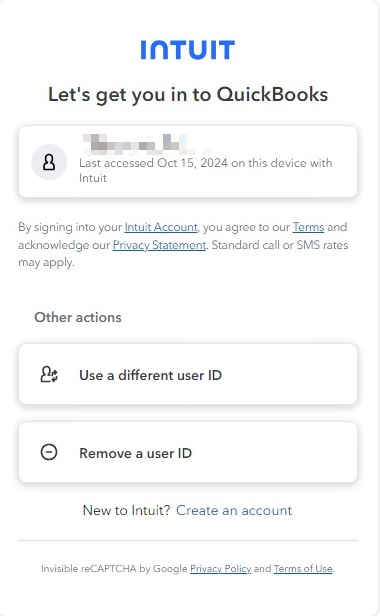Click the Other actions section label
This screenshot has width=380, height=616.
point(78,317)
